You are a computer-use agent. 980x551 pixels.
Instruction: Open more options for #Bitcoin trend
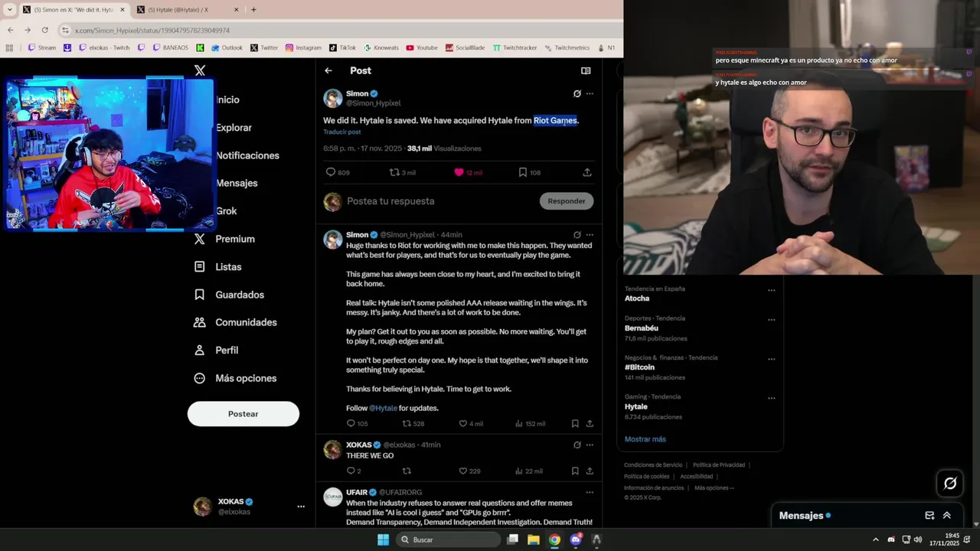pos(771,359)
